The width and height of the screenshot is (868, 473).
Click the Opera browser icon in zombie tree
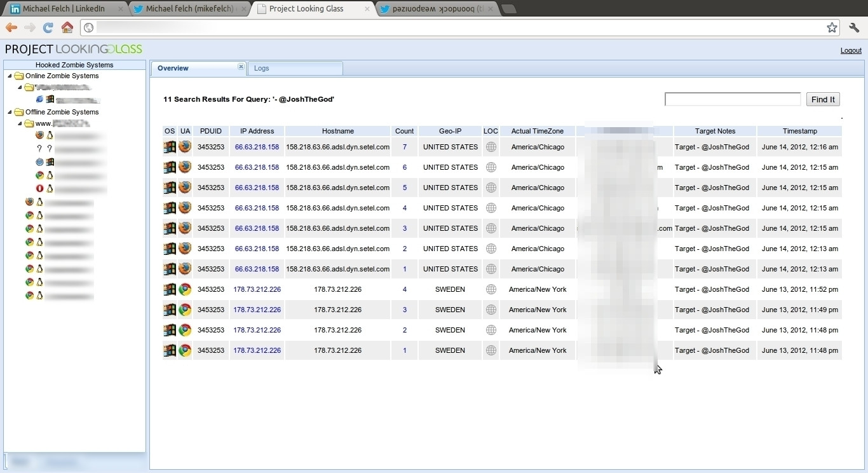coord(39,189)
